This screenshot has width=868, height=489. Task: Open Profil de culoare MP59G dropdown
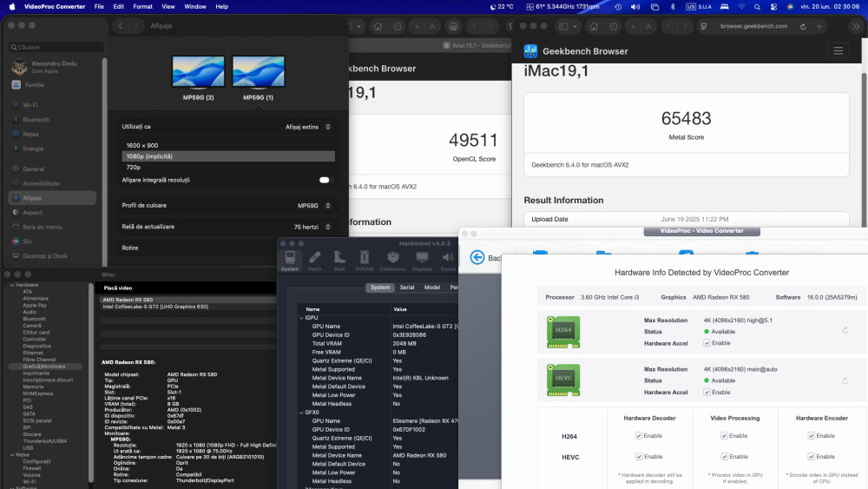[314, 206]
